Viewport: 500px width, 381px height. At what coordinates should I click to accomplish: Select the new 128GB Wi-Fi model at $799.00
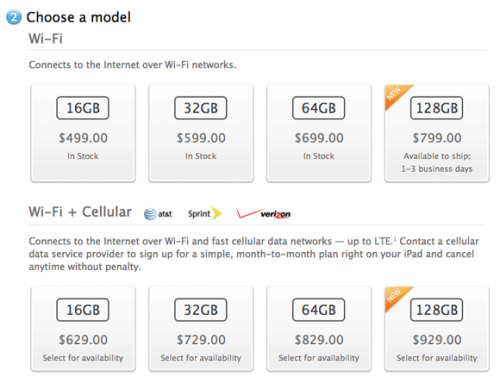coord(437,133)
